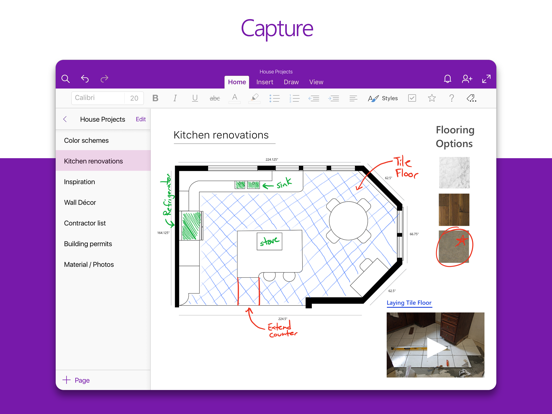Open the Wall Décor page
This screenshot has width=552, height=414.
coord(103,202)
